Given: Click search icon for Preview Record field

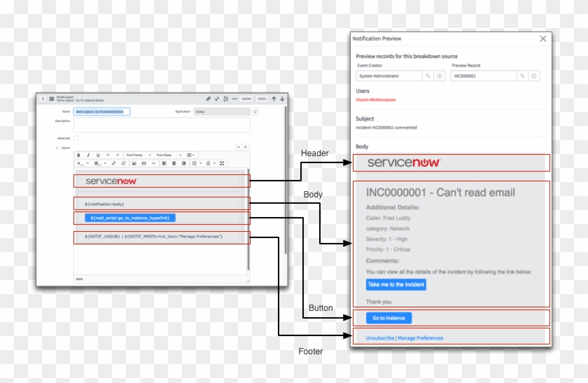Looking at the screenshot, I should click(x=522, y=76).
